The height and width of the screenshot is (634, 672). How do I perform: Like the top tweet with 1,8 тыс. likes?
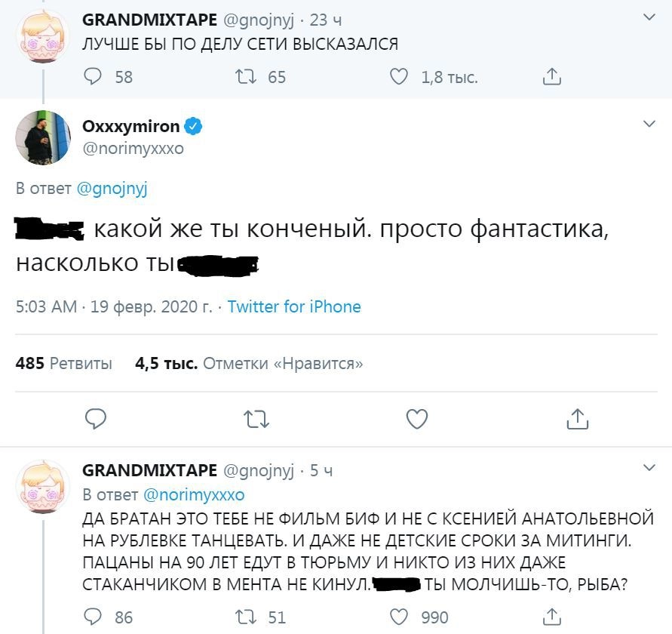399,76
